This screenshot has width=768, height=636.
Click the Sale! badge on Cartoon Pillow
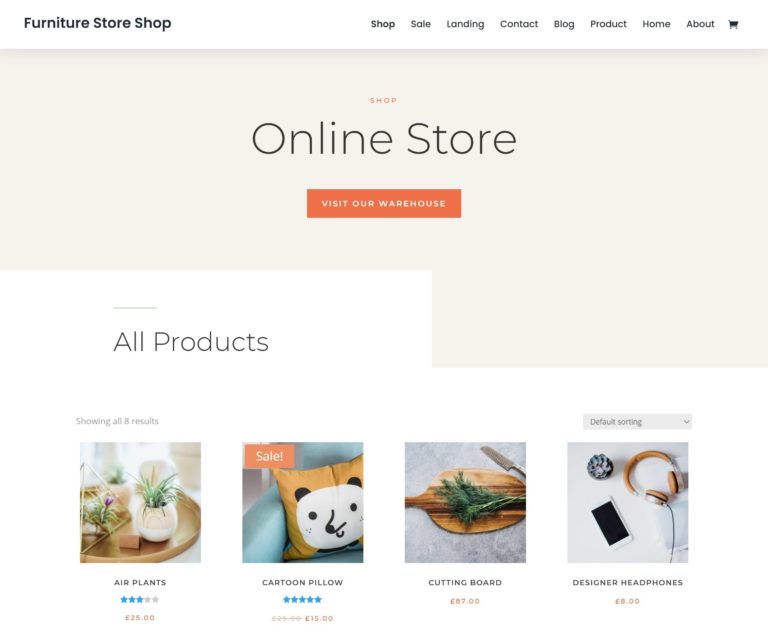click(x=269, y=456)
